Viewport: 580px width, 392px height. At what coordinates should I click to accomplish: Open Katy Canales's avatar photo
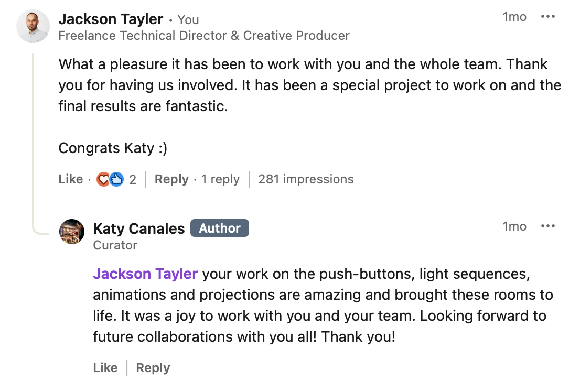[x=72, y=232]
